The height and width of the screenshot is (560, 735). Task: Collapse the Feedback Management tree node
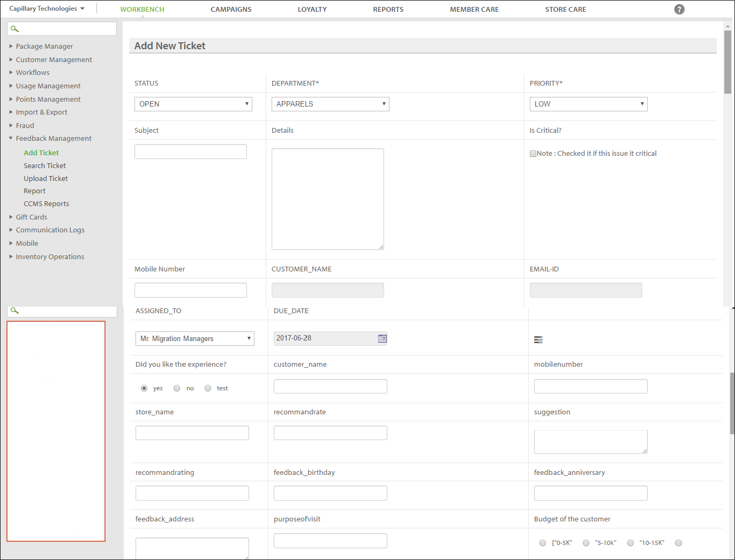(x=11, y=138)
